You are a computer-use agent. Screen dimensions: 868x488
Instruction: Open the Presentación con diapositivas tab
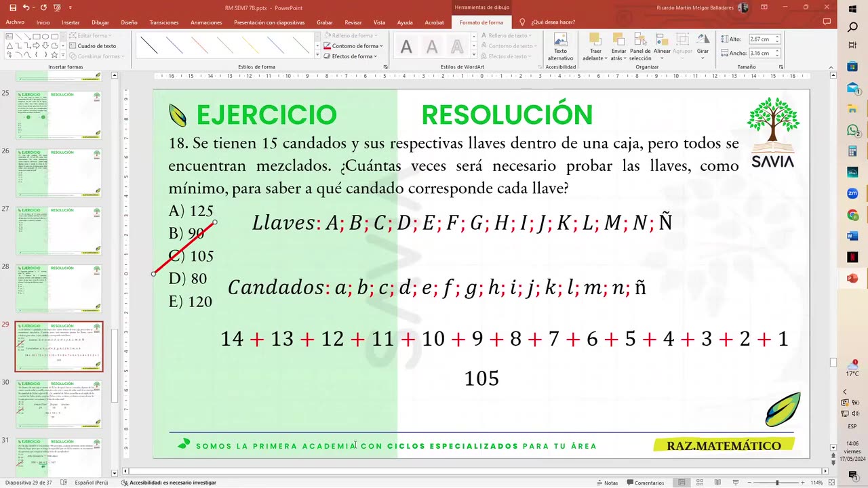[x=269, y=22]
